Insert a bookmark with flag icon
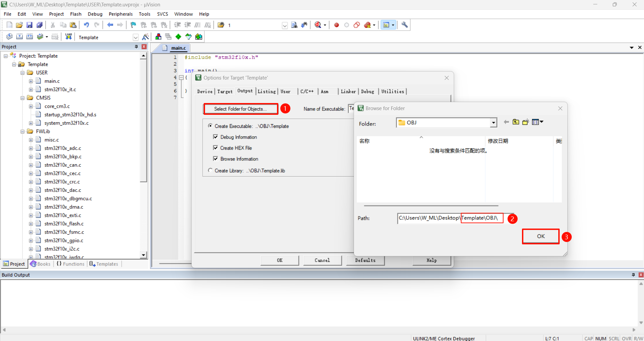Screen dimensions: 644x341 pos(133,25)
